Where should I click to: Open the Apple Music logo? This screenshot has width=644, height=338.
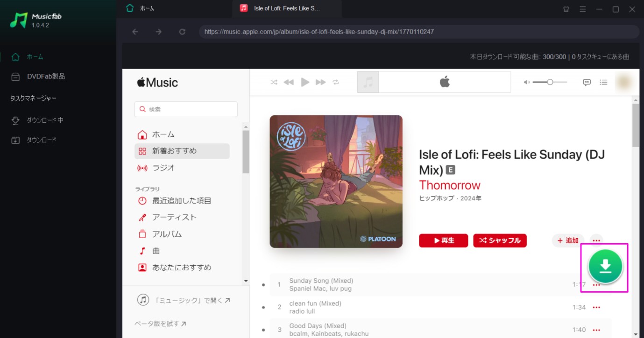tap(157, 83)
